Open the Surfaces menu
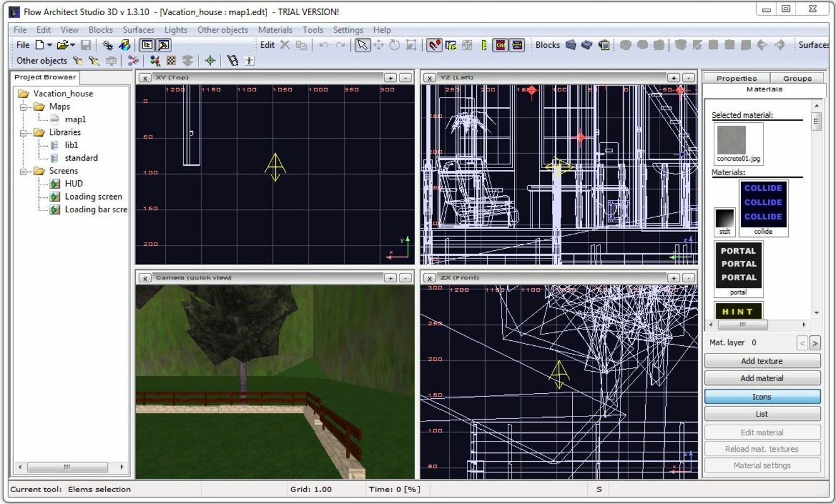The image size is (836, 504). (x=139, y=30)
